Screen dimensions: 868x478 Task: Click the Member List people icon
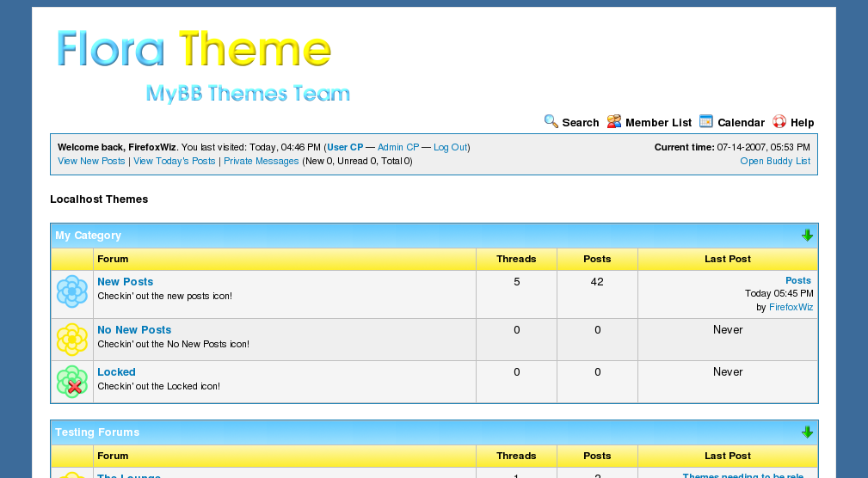[x=614, y=121]
